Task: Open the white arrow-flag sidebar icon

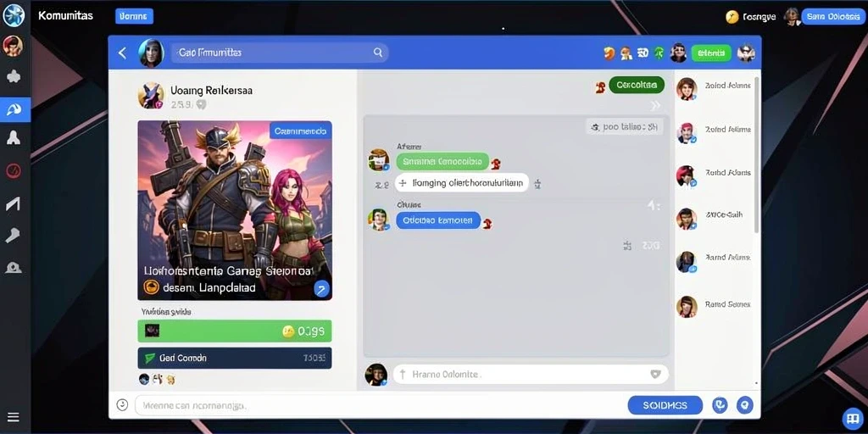Action: pos(13,203)
